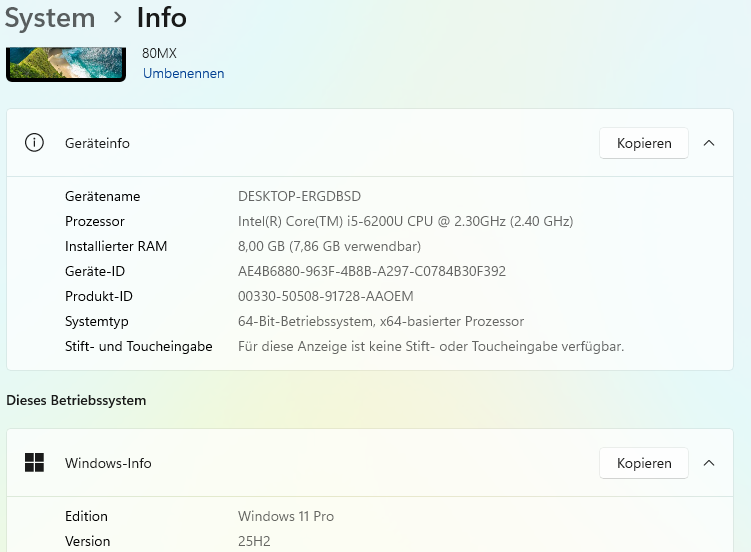Select the Intel Core i5-6200U processor value

click(405, 221)
